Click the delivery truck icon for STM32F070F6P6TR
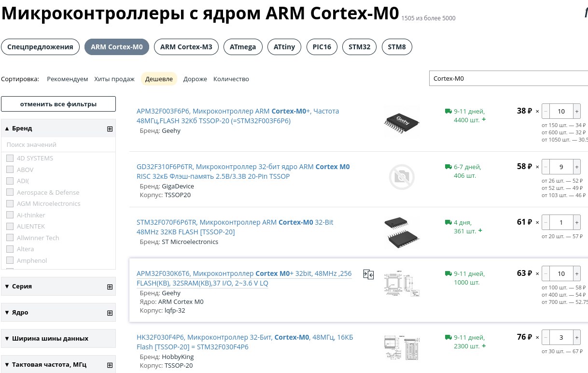The width and height of the screenshot is (588, 373). (448, 222)
